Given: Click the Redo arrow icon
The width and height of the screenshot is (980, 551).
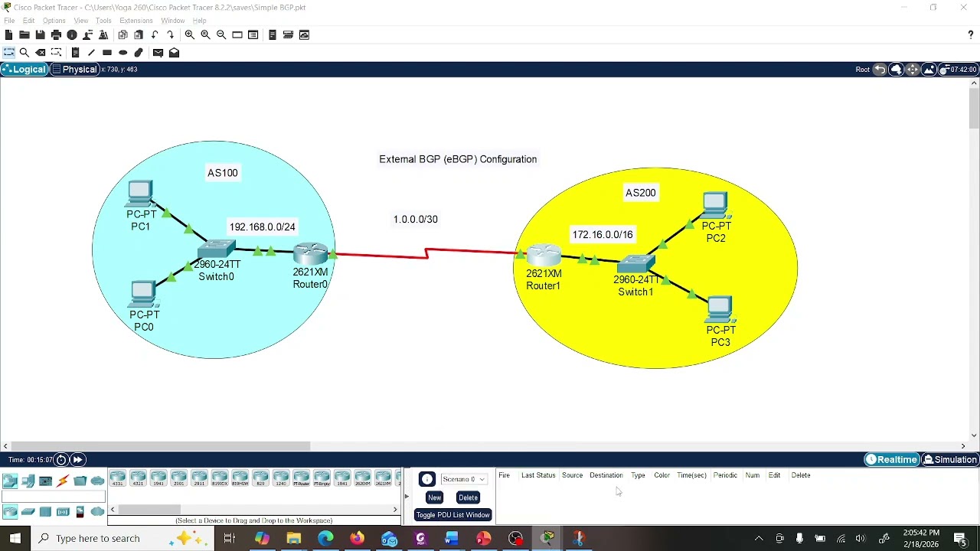Looking at the screenshot, I should click(171, 35).
